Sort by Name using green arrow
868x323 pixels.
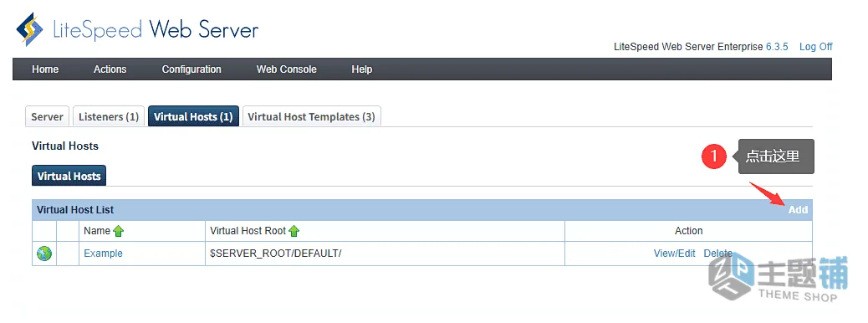point(119,231)
